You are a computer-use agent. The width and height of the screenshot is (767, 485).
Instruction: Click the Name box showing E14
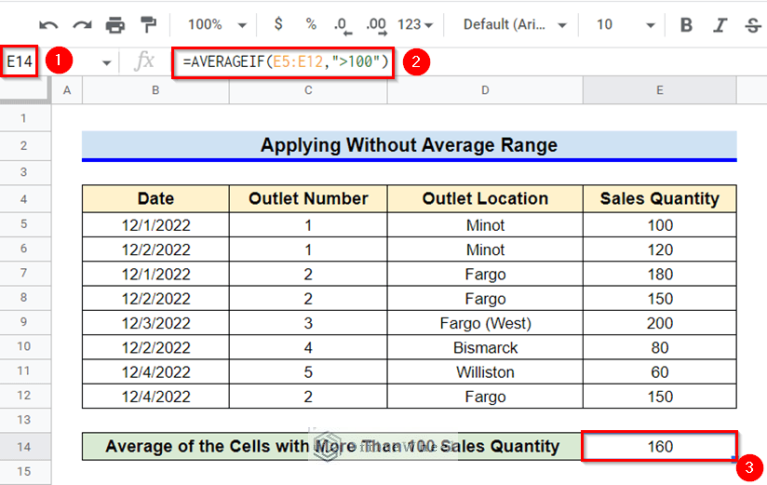(x=19, y=62)
